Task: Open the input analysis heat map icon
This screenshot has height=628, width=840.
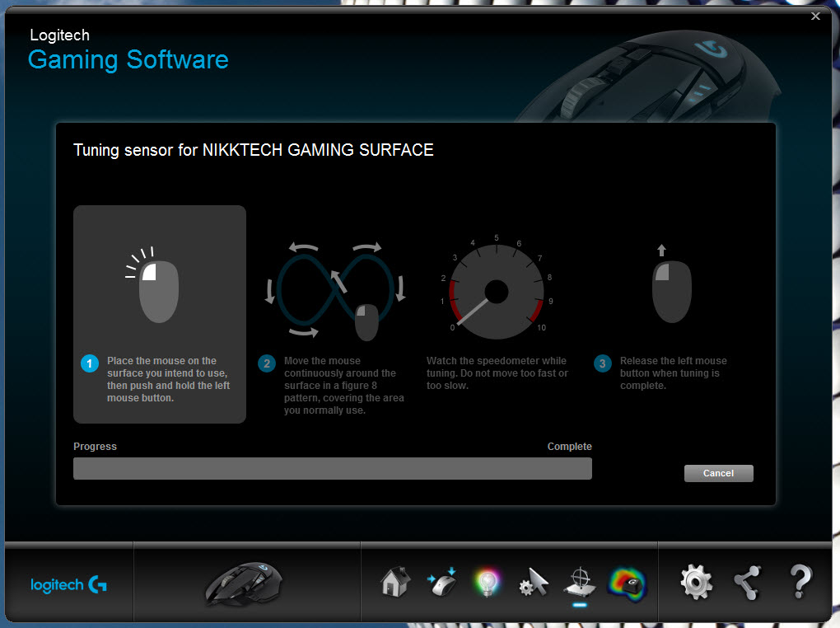Action: [x=628, y=583]
